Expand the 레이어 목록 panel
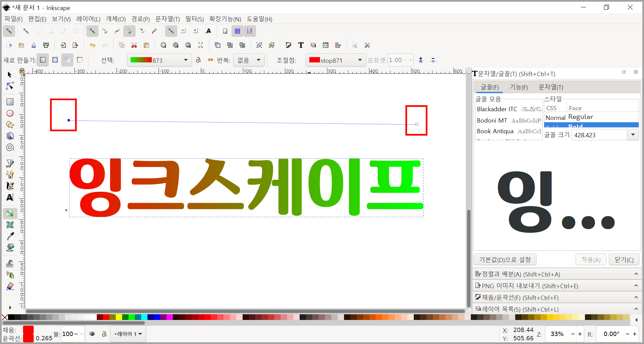644x344 pixels. [x=557, y=309]
